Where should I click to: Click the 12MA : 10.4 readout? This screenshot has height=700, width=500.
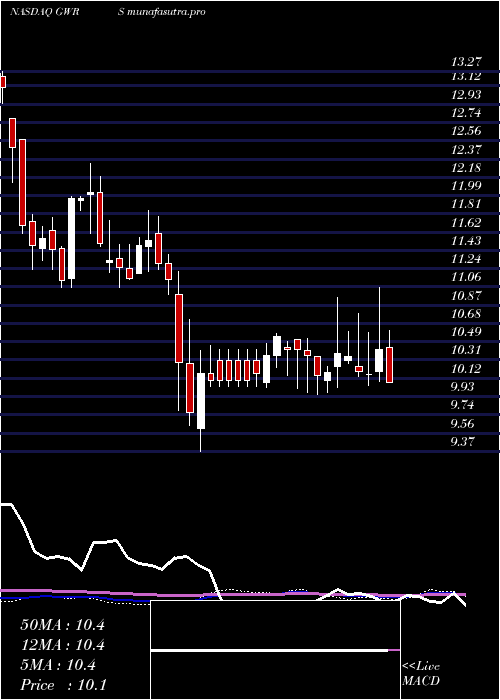(x=62, y=645)
